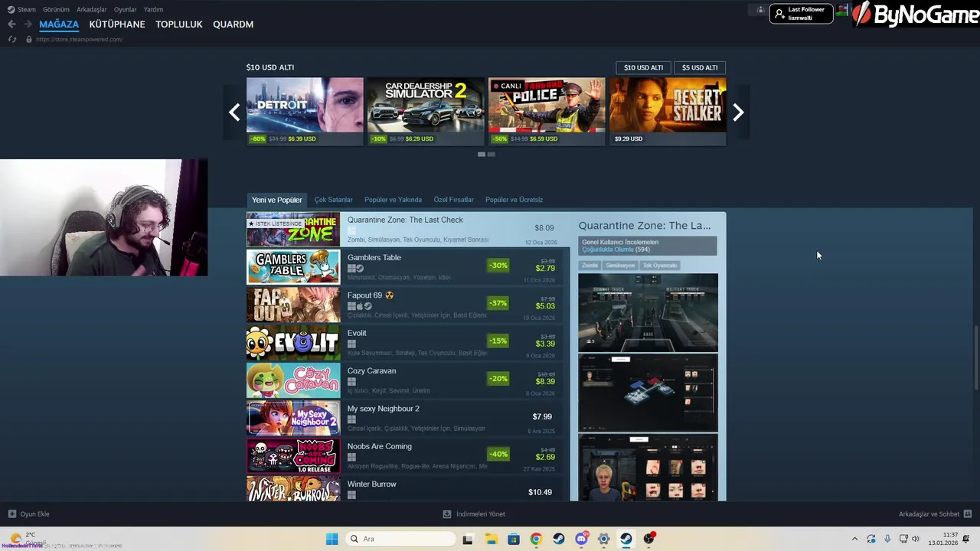This screenshot has width=980, height=551.
Task: Open Task View on the taskbar
Action: [468, 539]
